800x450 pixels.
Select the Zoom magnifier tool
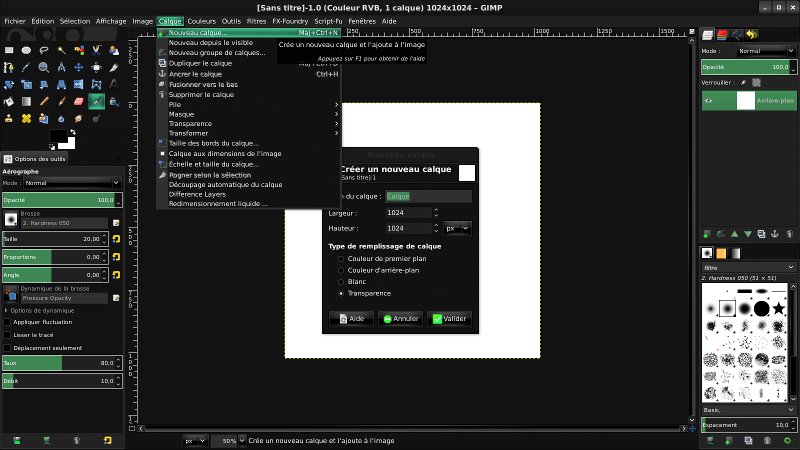pyautogui.click(x=44, y=67)
